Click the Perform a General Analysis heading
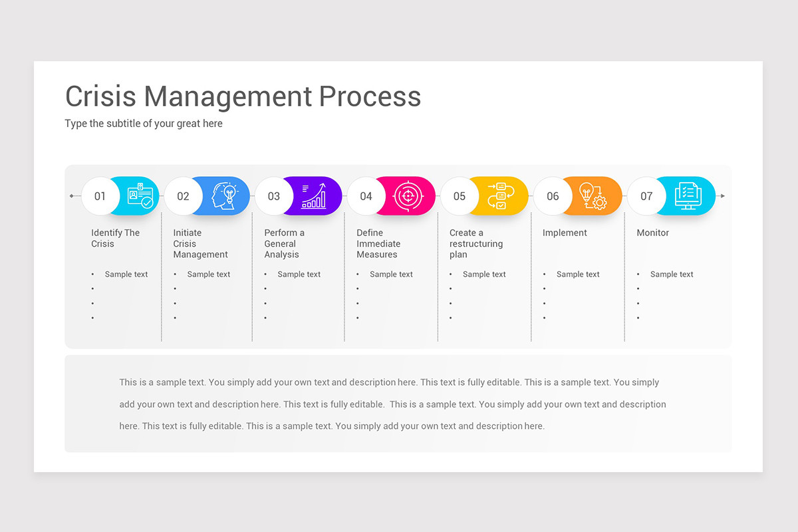 click(x=285, y=243)
